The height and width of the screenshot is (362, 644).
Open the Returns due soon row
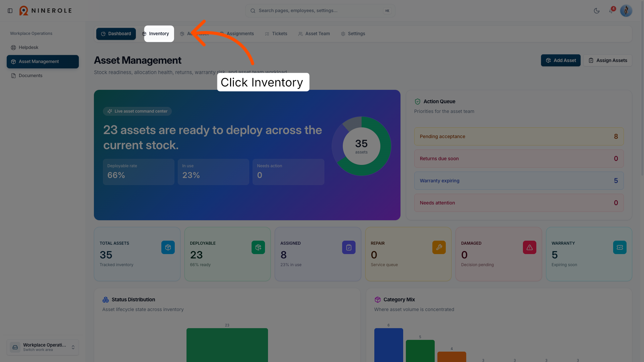(519, 159)
